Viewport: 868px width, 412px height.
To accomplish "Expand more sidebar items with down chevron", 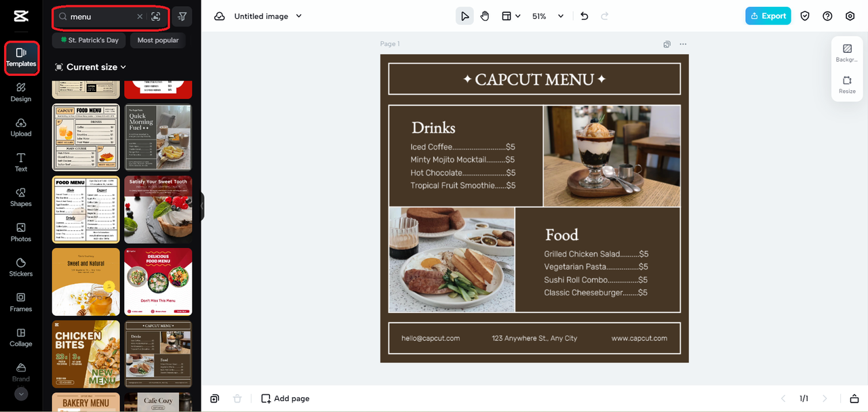I will tap(21, 394).
